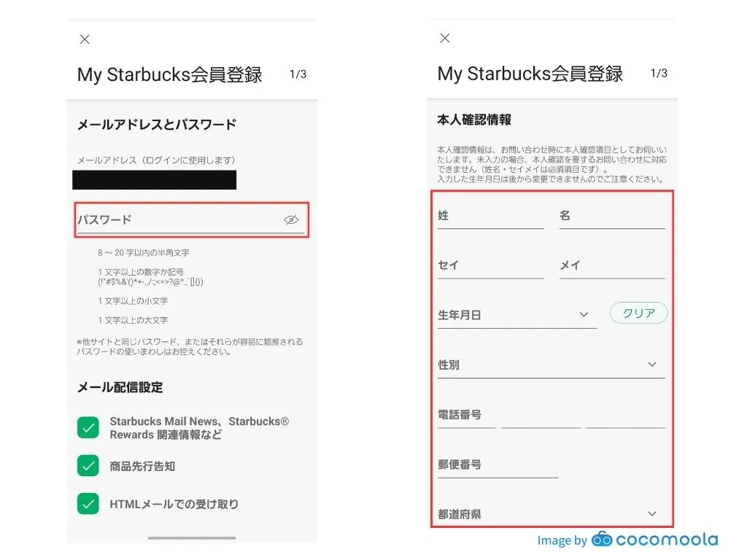Close the right registration screen with X
Viewport: 747px width, 560px height.
[x=445, y=38]
